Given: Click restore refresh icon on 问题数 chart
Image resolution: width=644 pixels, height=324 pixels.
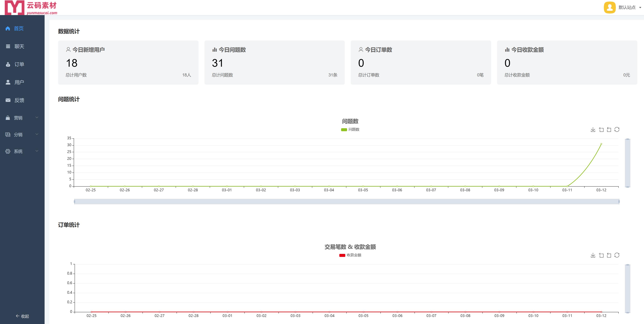Looking at the screenshot, I should (617, 130).
